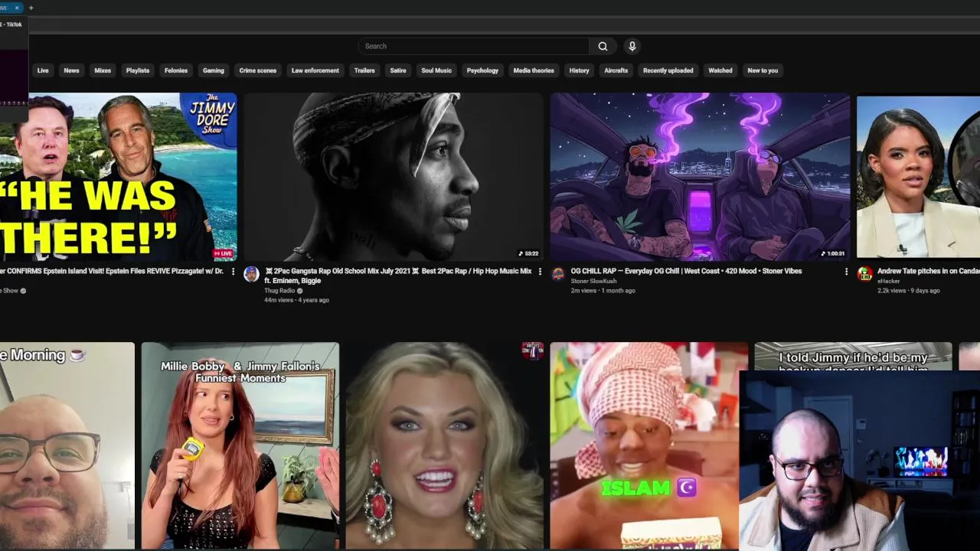980x551 pixels.
Task: Select the Crime scenes filter chip
Action: point(258,70)
